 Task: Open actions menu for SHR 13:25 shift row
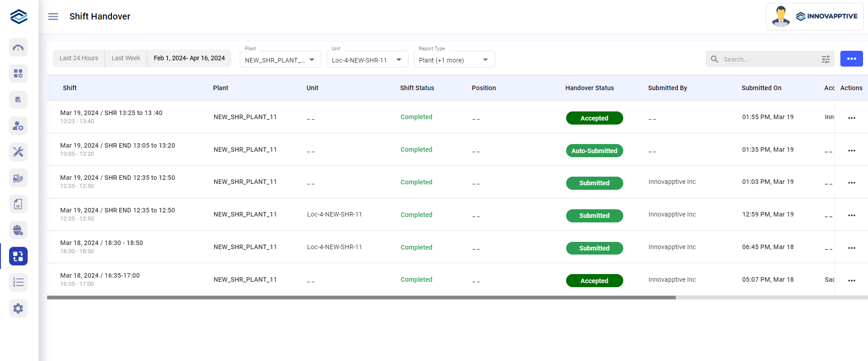click(x=851, y=118)
